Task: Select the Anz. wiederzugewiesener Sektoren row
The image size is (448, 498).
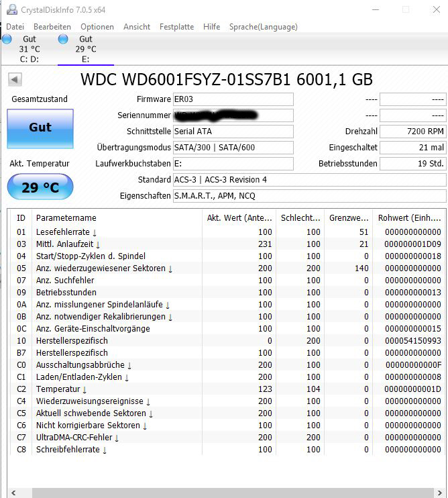Action: (227, 268)
